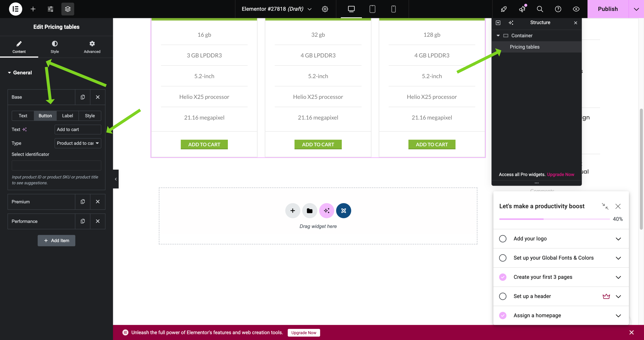Click Upgrade Now link in Structure panel
This screenshot has width=644, height=340.
560,175
